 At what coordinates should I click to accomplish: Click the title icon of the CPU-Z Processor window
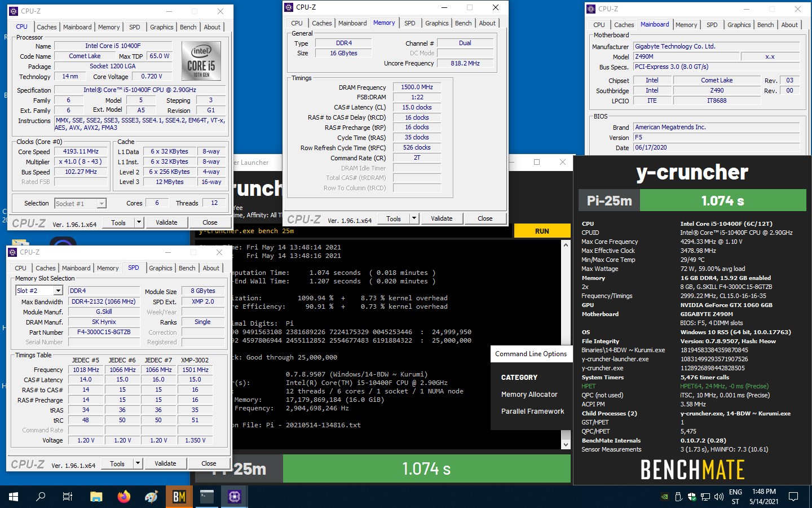14,11
